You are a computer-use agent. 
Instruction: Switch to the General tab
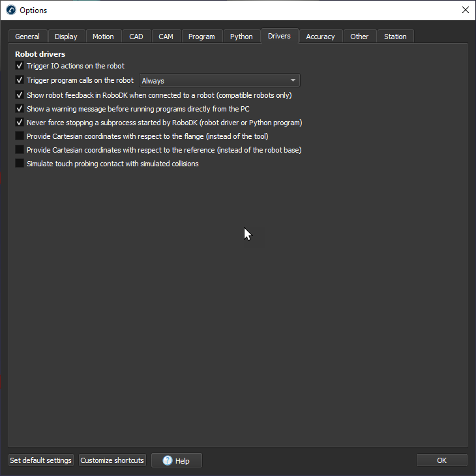27,37
